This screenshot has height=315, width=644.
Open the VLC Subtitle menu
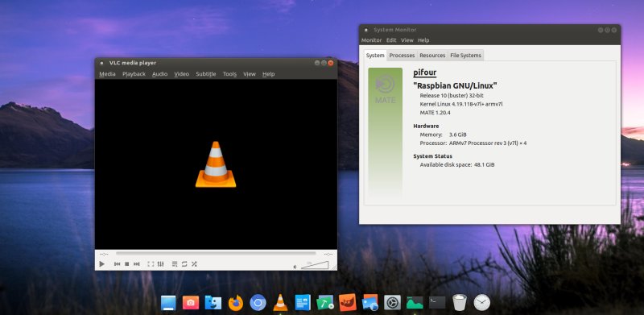(x=206, y=74)
